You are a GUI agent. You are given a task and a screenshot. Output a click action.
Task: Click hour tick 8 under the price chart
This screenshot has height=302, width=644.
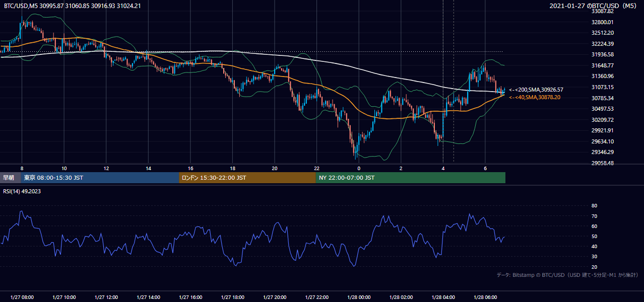[x=22, y=168]
